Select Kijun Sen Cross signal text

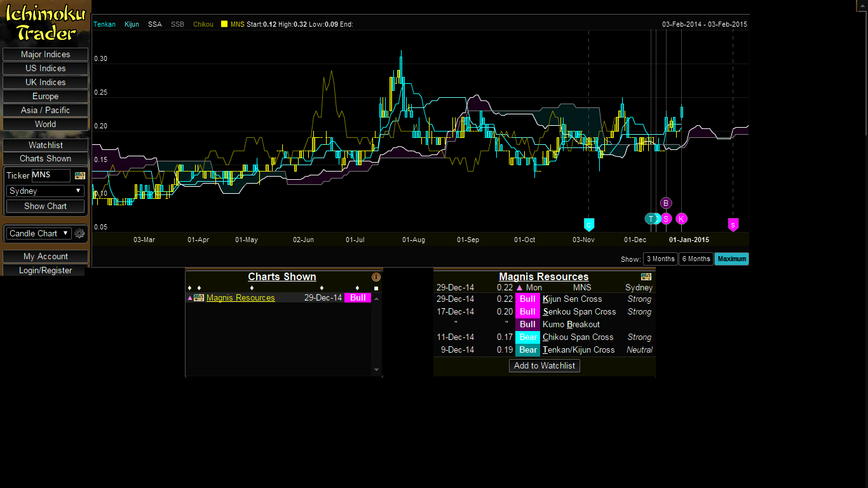coord(573,299)
